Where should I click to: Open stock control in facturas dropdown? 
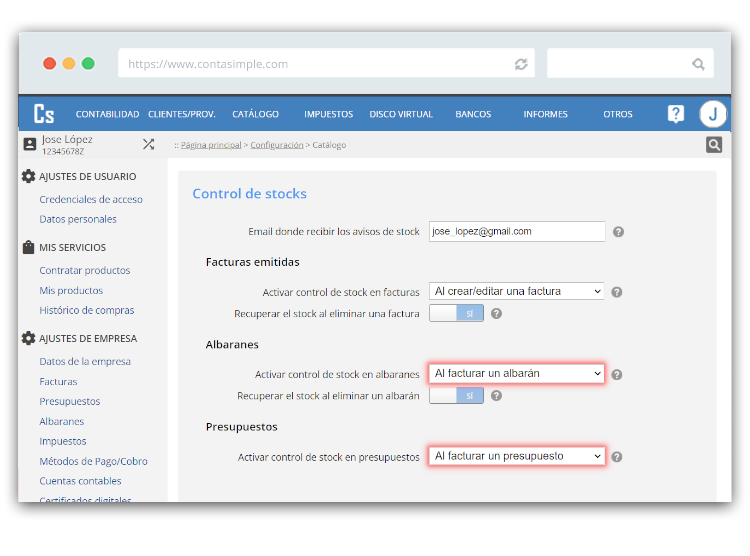(x=517, y=292)
